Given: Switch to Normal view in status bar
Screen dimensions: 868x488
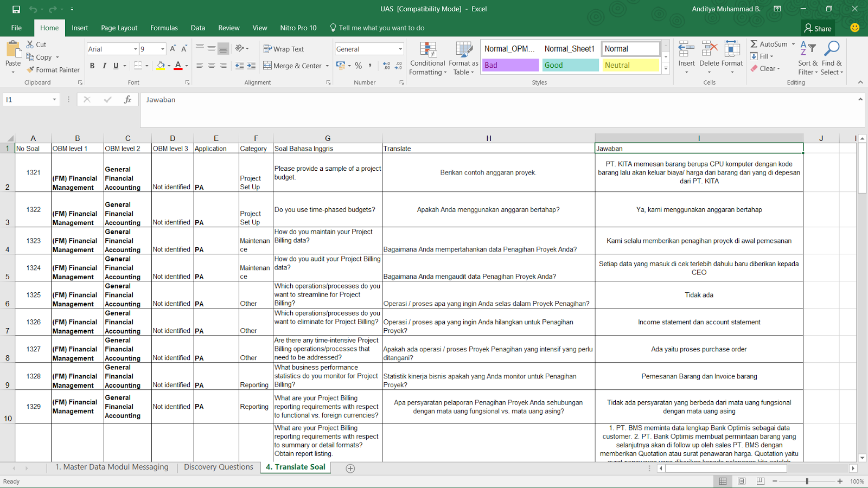Looking at the screenshot, I should (x=723, y=481).
